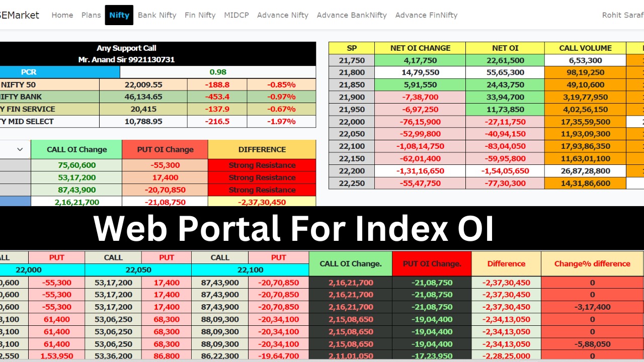
Task: Click the Change% difference column header
Action: click(592, 263)
